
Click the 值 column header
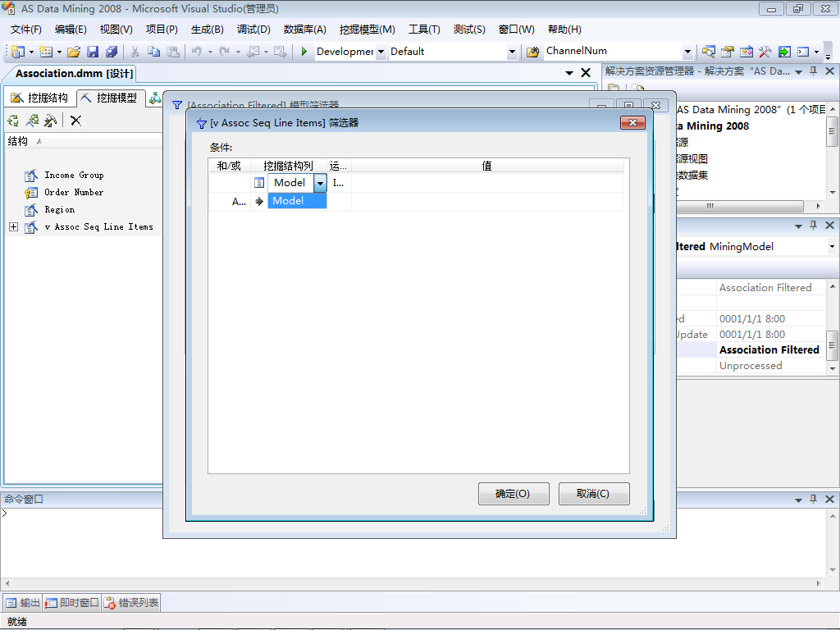[x=486, y=166]
